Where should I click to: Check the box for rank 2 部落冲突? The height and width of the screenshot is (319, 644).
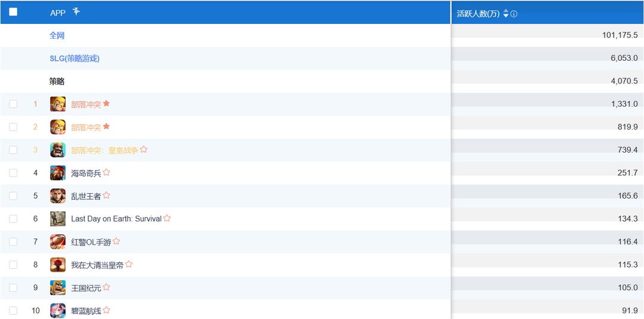click(13, 127)
